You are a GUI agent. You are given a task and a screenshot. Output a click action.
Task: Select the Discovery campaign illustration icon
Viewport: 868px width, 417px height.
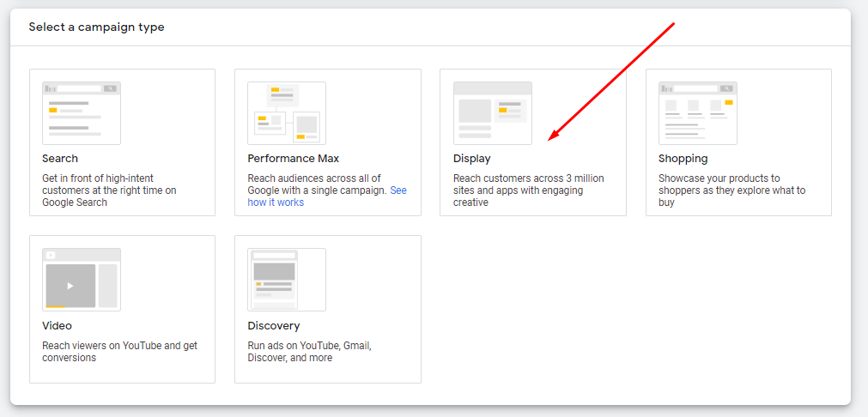(287, 280)
